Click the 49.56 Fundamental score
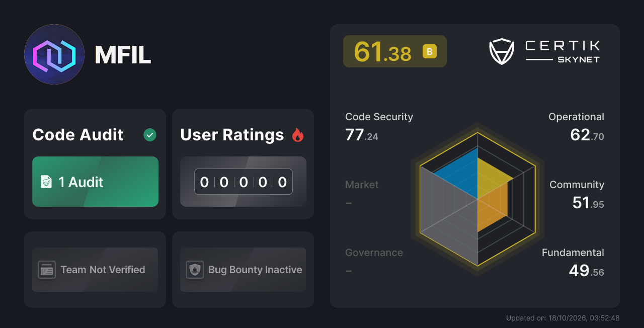 [x=587, y=271]
